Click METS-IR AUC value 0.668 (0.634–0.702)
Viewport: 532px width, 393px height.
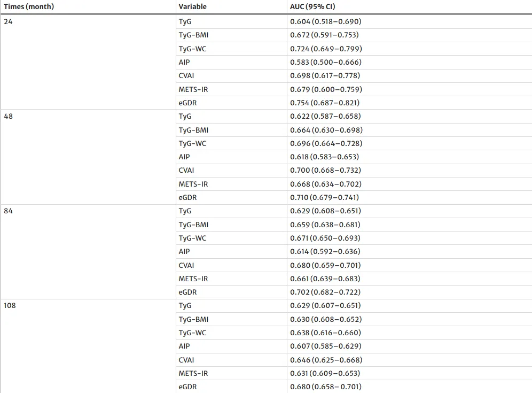click(326, 184)
